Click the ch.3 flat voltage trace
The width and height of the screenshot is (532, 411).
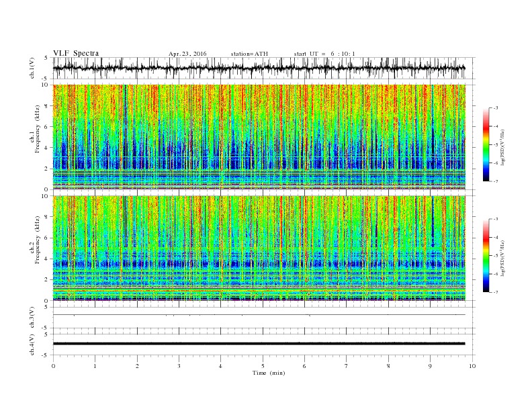(259, 315)
